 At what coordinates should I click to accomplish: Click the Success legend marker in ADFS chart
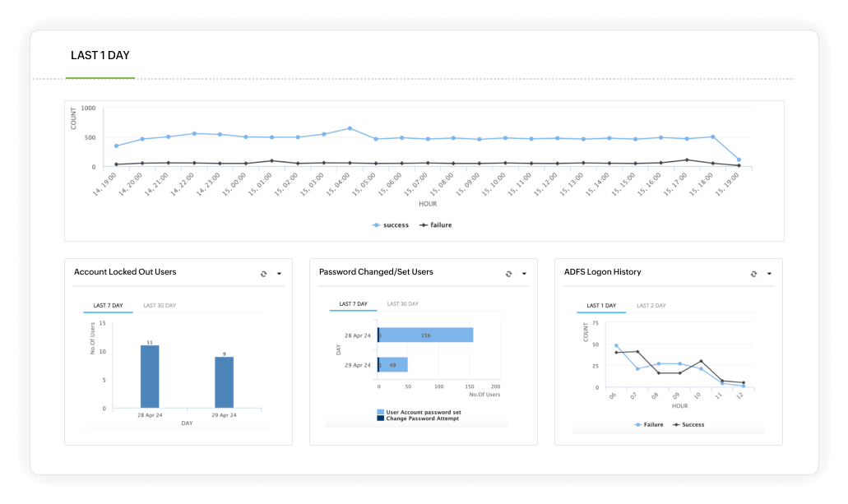677,424
